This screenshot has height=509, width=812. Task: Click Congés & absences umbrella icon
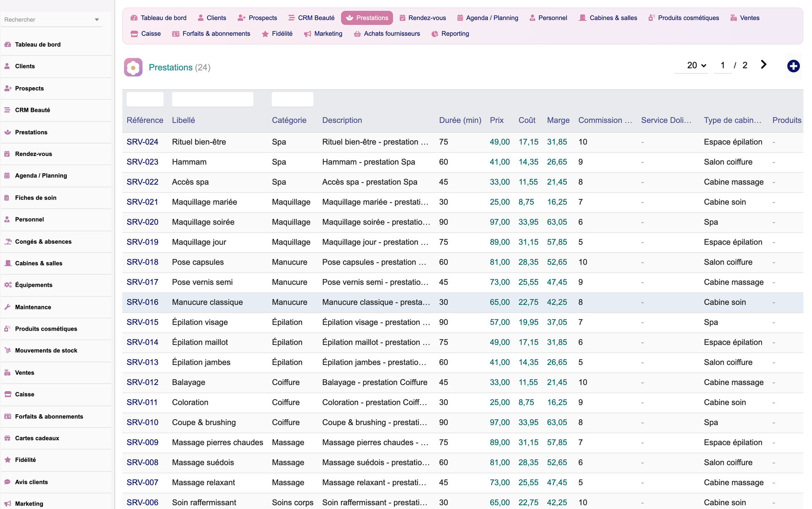[x=8, y=241]
